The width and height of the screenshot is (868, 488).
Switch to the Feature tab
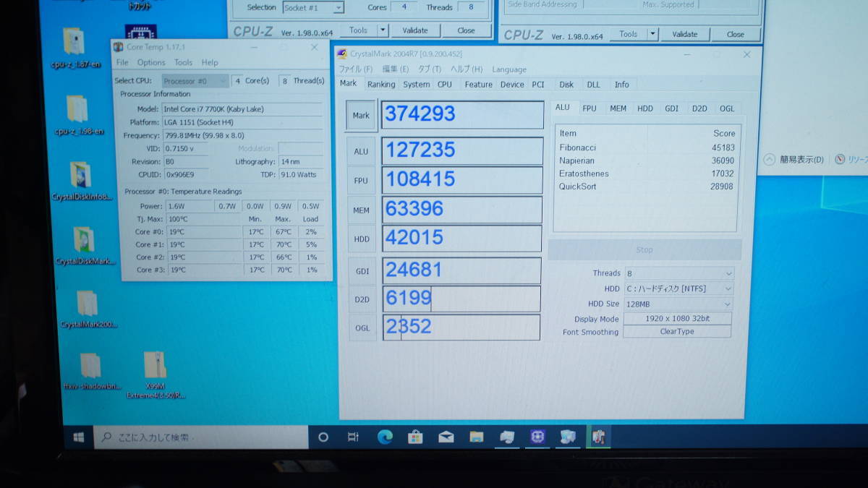(478, 85)
